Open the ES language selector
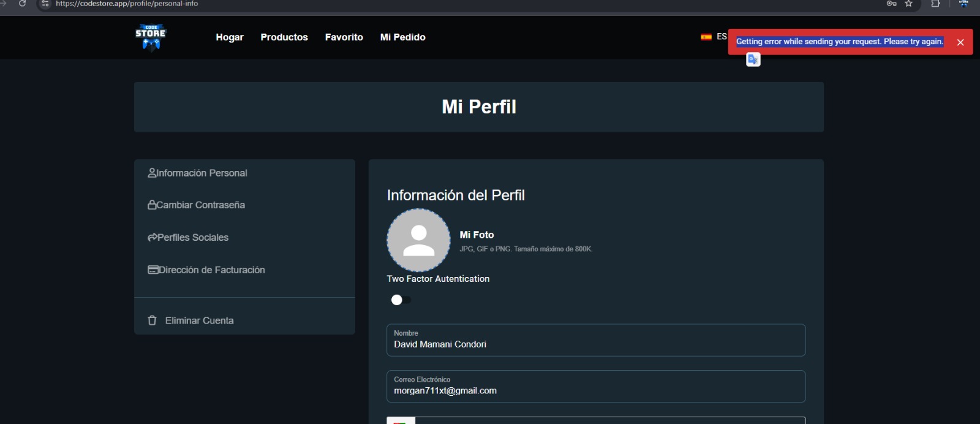Image resolution: width=980 pixels, height=424 pixels. click(x=714, y=37)
